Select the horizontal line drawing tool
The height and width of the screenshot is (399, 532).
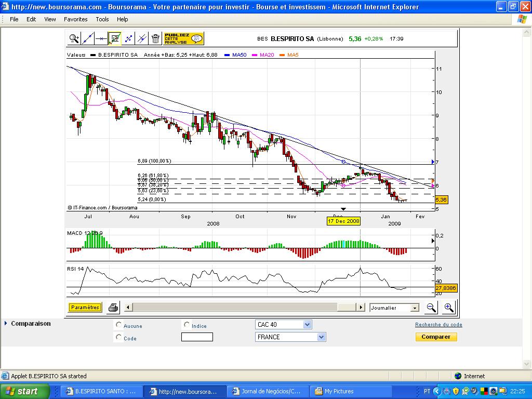tap(101, 38)
